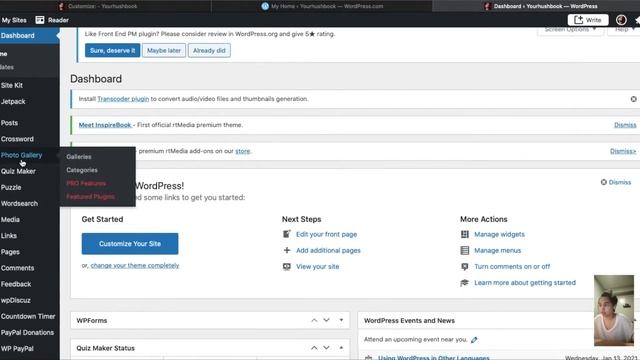Click the Manage menus list icon
This screenshot has width=640, height=360.
pyautogui.click(x=464, y=250)
